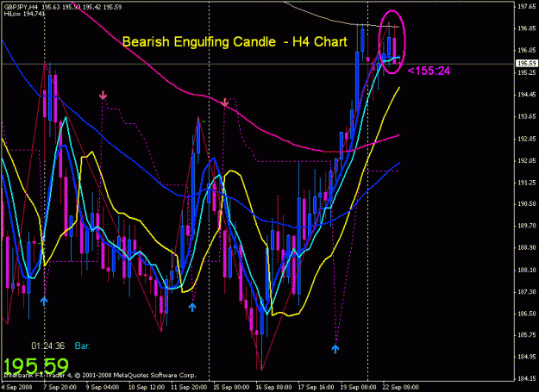Click the magenta '<155:24' label

pos(429,71)
